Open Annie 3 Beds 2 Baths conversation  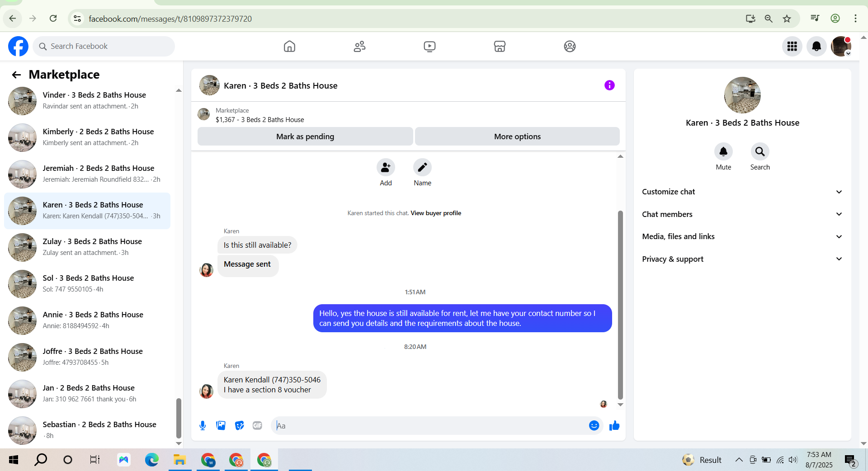pyautogui.click(x=88, y=320)
